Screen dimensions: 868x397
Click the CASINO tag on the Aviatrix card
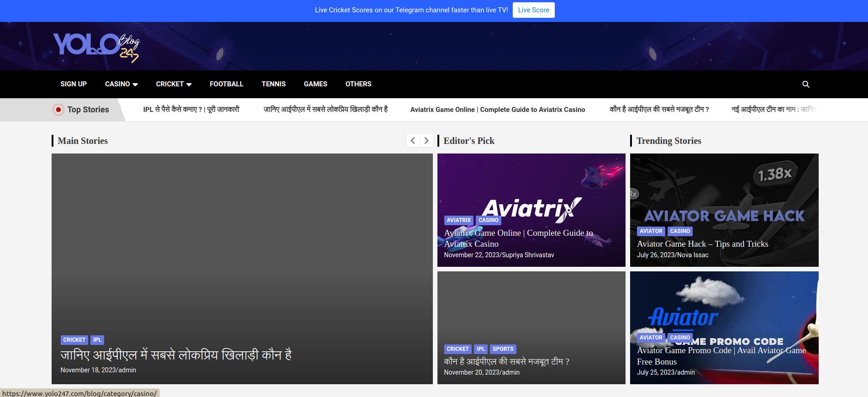pyautogui.click(x=488, y=220)
